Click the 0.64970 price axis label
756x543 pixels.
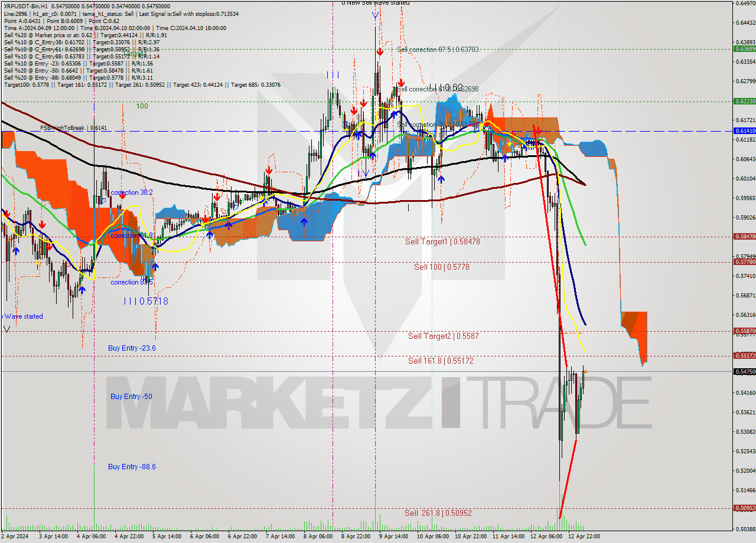[745, 4]
